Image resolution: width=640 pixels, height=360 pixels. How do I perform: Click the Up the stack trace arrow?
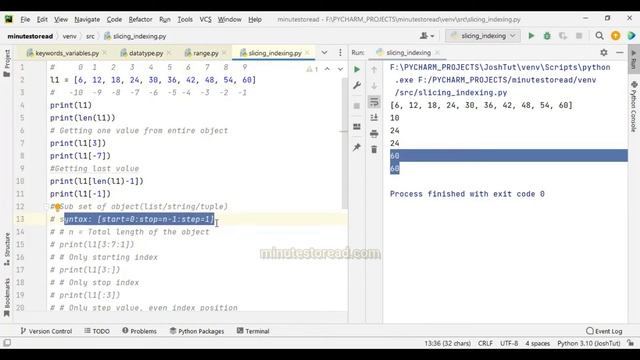(x=374, y=69)
